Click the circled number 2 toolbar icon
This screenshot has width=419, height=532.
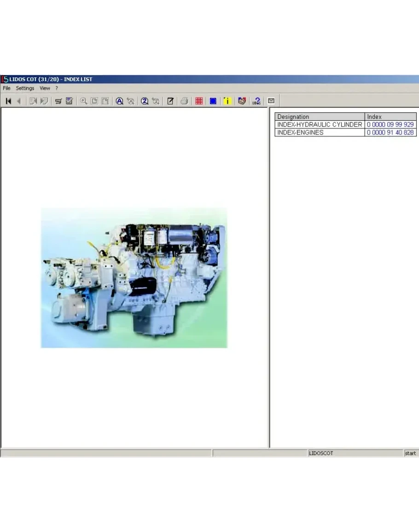pyautogui.click(x=145, y=101)
